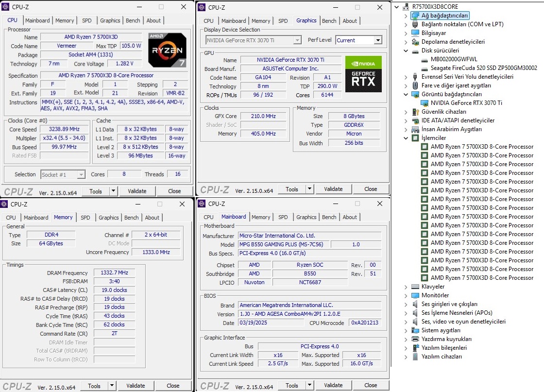This screenshot has height=392, width=544.
Task: Click the Yazılım bileşenleri icon
Action: (x=415, y=348)
